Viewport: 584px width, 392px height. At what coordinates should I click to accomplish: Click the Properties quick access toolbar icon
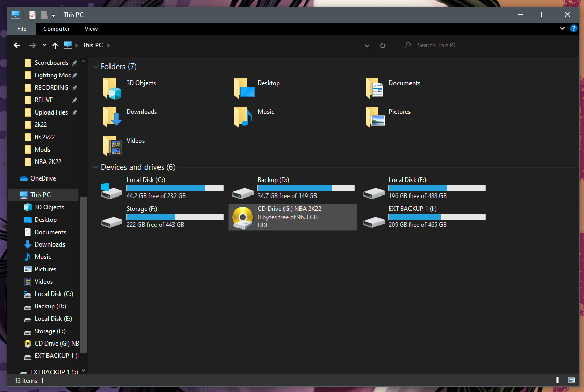(x=33, y=15)
